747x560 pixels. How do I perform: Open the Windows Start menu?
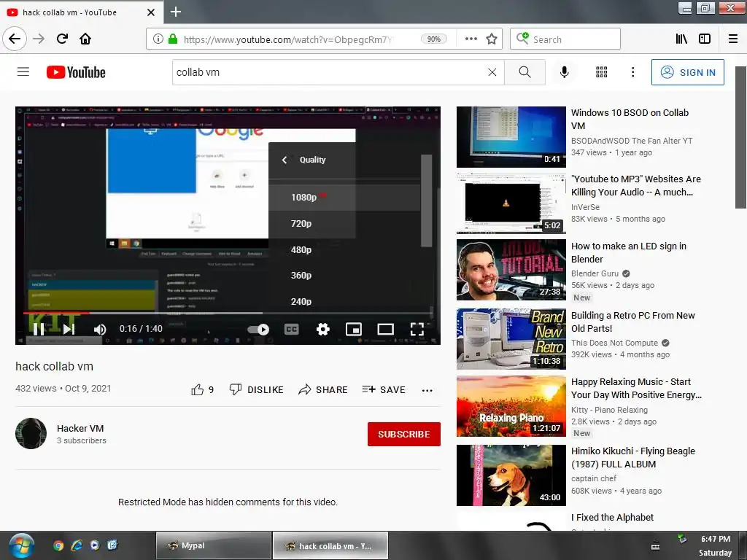tap(21, 545)
